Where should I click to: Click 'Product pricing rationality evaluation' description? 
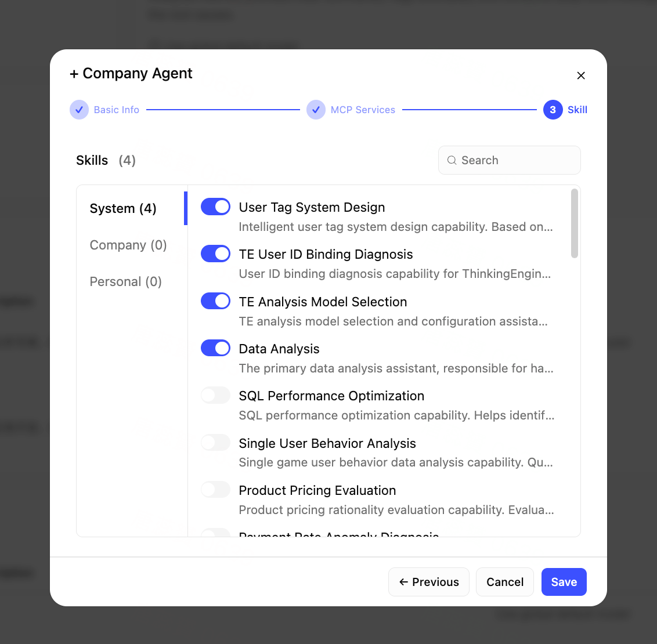(x=396, y=510)
